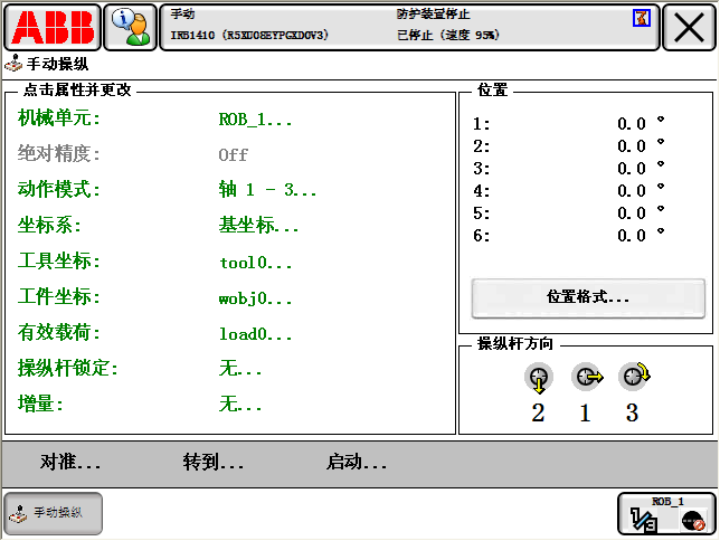Open the operator window icon
Screen dimensions: 720x542
[x=130, y=28]
